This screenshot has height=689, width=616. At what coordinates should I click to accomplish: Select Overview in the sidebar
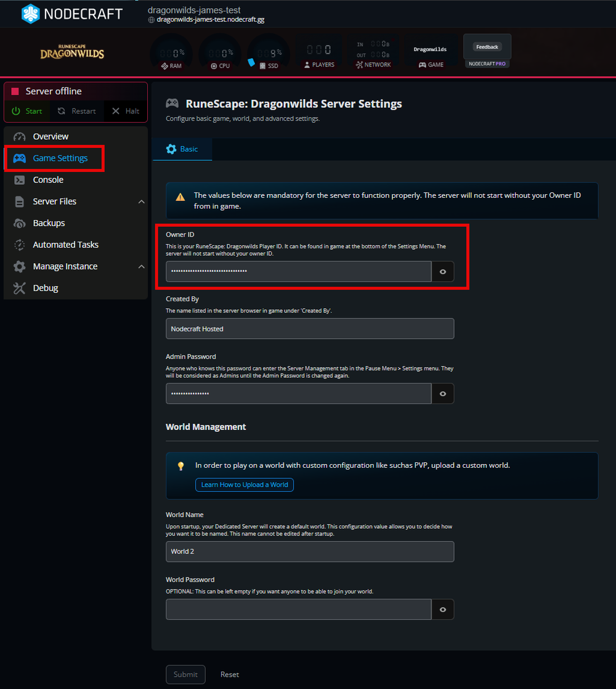(x=51, y=136)
